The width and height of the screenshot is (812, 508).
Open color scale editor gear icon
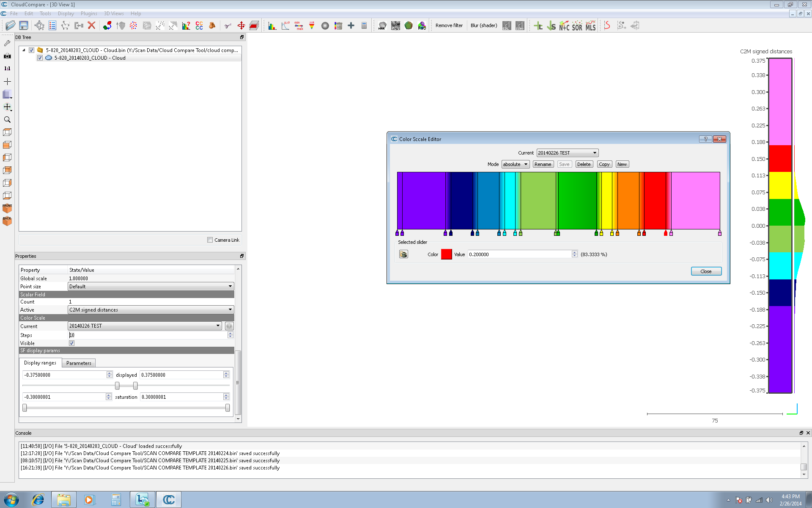[229, 326]
